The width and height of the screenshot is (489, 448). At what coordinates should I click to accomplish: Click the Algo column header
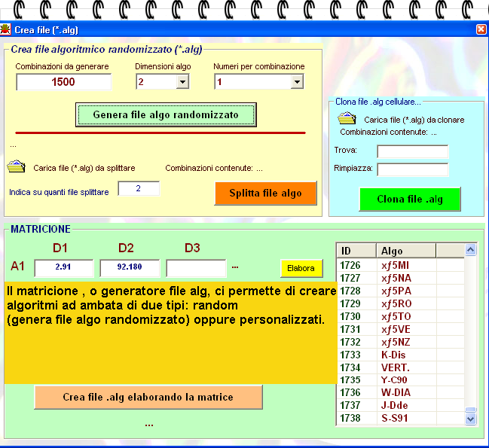(405, 251)
